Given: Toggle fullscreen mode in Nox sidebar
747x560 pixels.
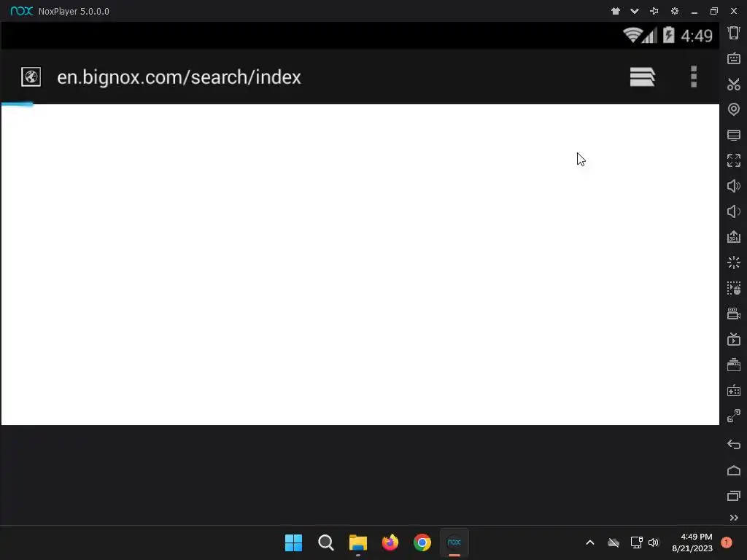Looking at the screenshot, I should [734, 160].
